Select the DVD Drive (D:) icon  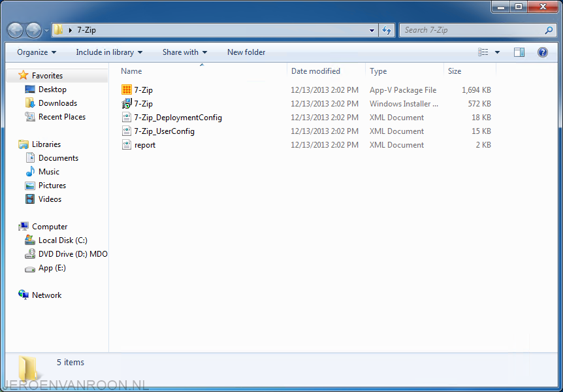(x=30, y=254)
